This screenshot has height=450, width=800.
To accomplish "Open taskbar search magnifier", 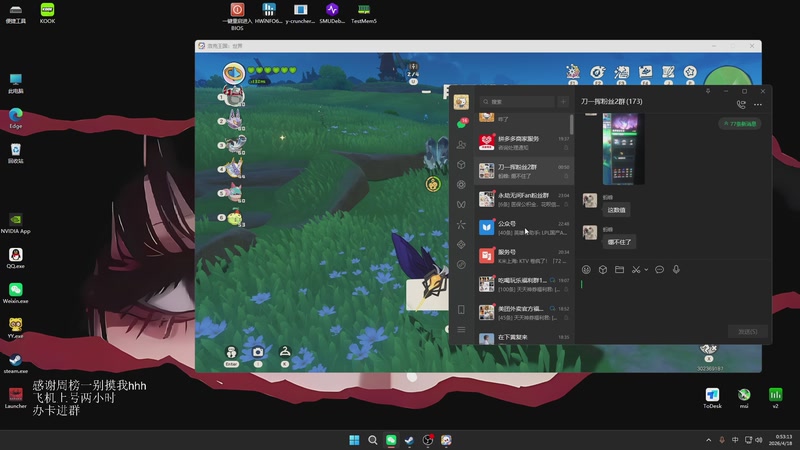I will click(x=372, y=440).
